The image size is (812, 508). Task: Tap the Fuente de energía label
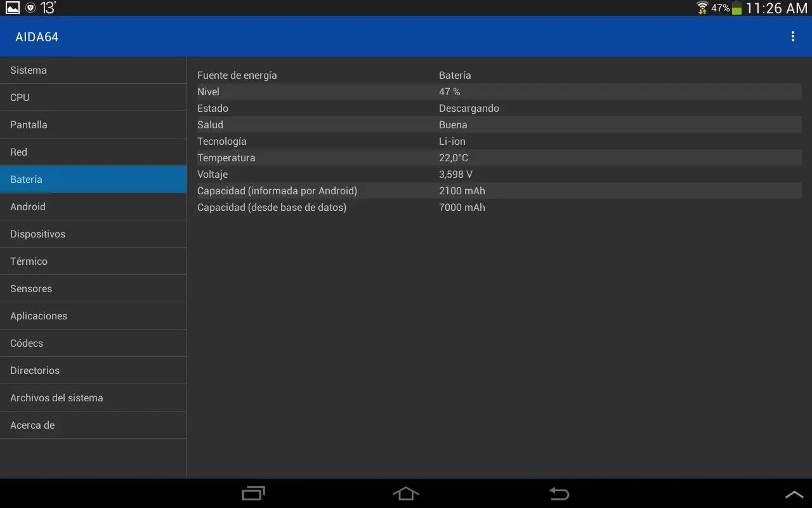click(x=237, y=76)
